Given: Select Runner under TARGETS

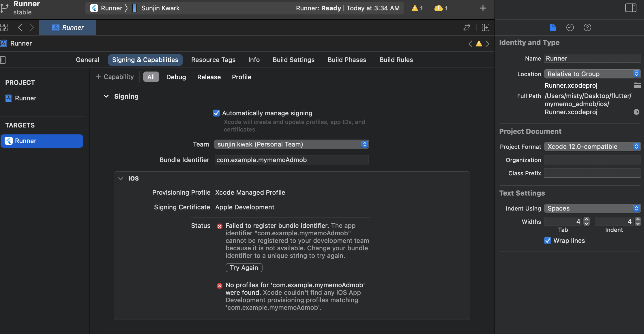Looking at the screenshot, I should 42,141.
